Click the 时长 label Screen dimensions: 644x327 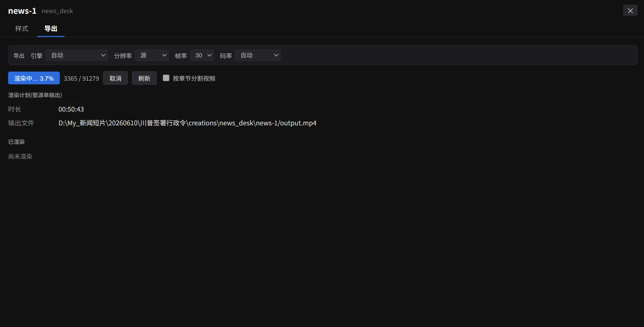14,109
